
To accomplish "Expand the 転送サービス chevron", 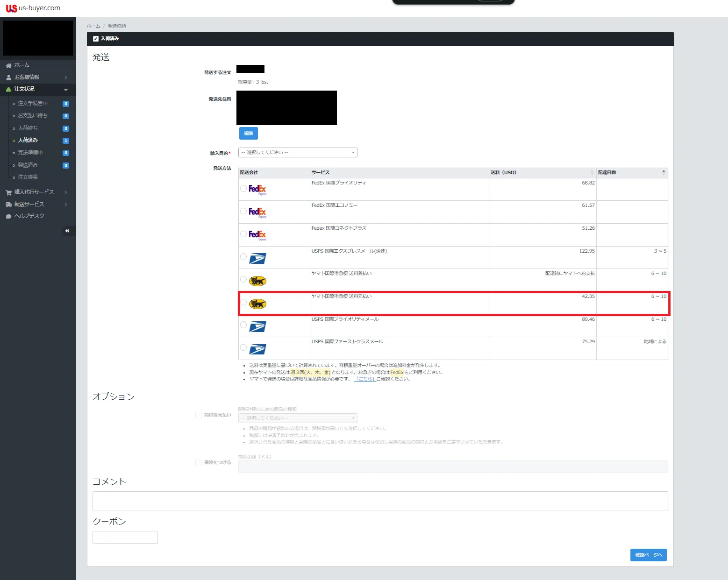I will pos(66,205).
